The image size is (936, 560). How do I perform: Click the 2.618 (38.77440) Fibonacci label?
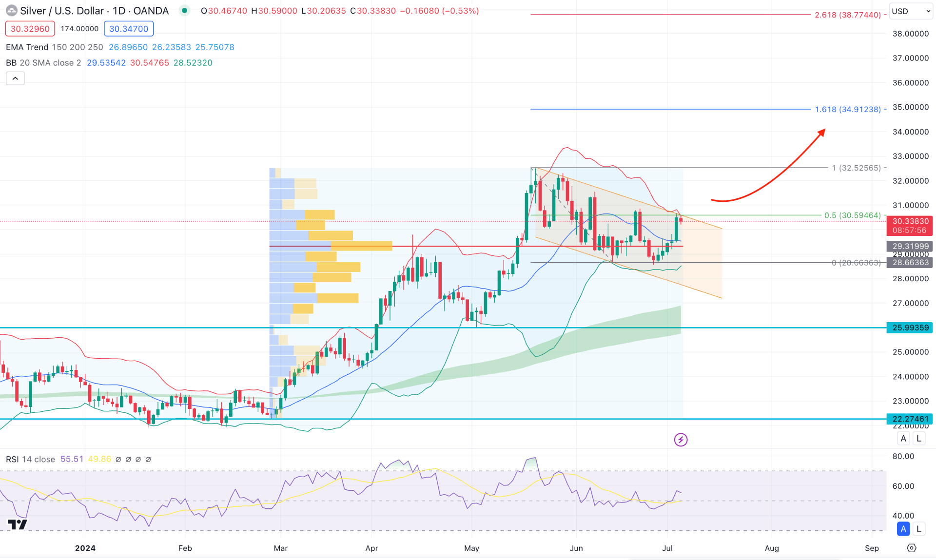(x=848, y=15)
